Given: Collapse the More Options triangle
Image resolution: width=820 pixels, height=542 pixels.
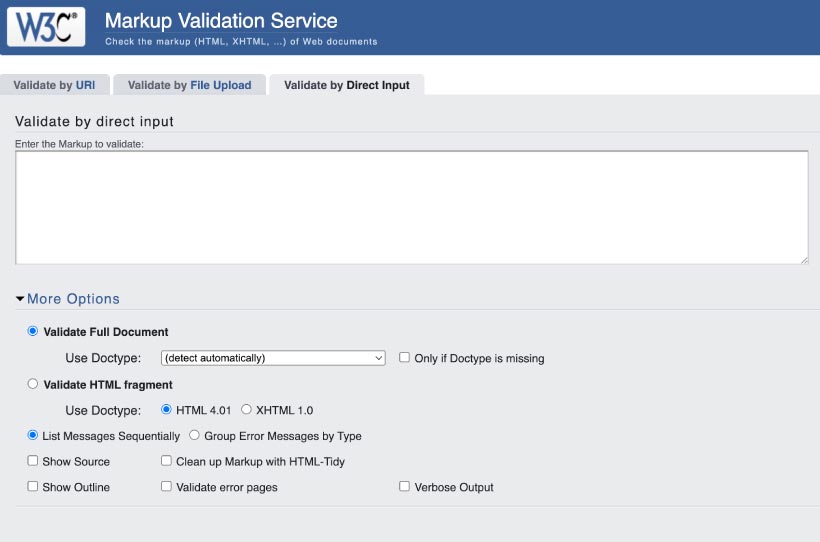Looking at the screenshot, I should (x=20, y=299).
